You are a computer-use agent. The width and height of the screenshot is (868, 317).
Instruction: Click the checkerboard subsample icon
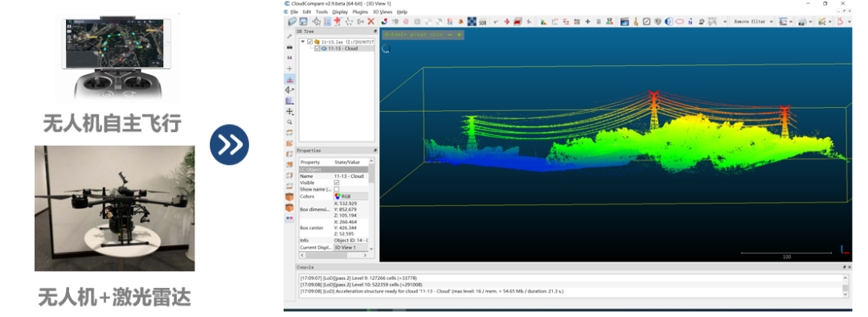pos(471,22)
